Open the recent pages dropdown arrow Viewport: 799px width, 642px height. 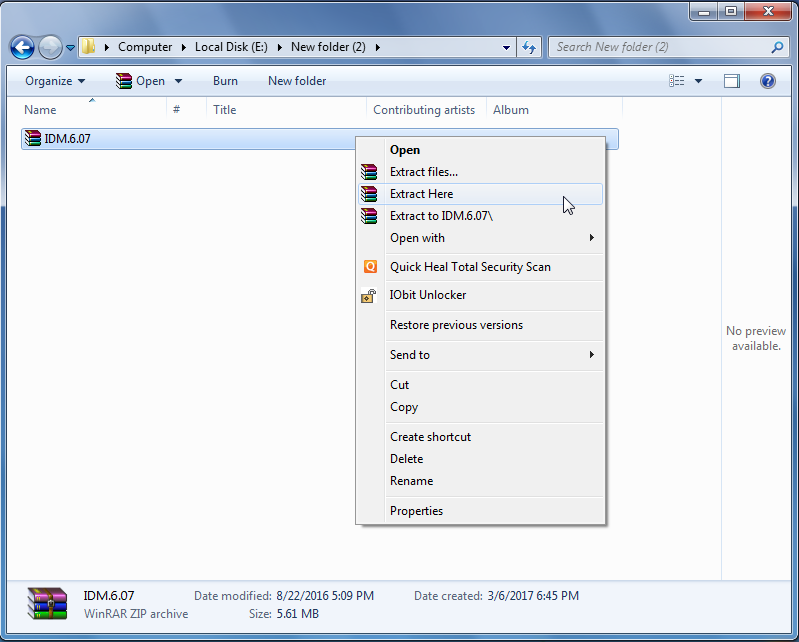(x=70, y=48)
